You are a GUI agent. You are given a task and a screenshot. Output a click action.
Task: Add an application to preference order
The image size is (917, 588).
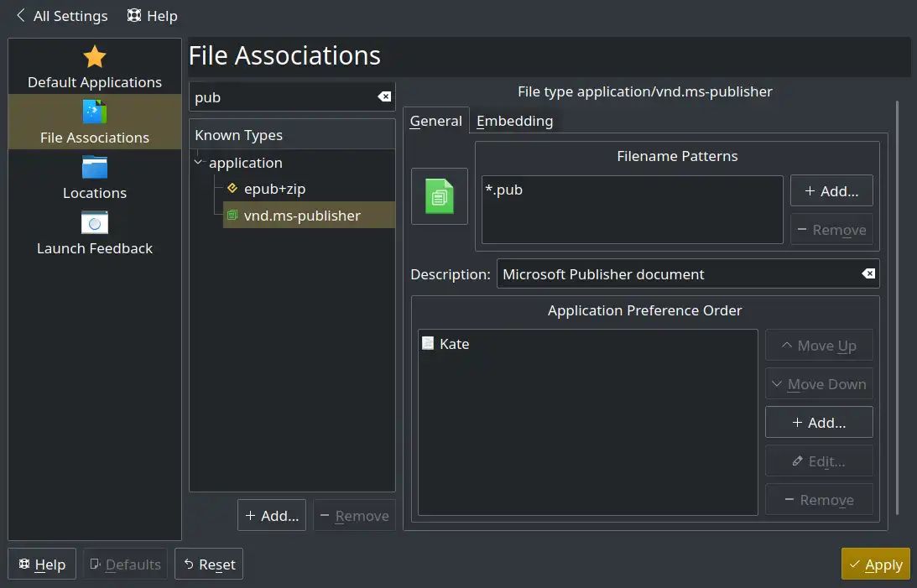(819, 423)
